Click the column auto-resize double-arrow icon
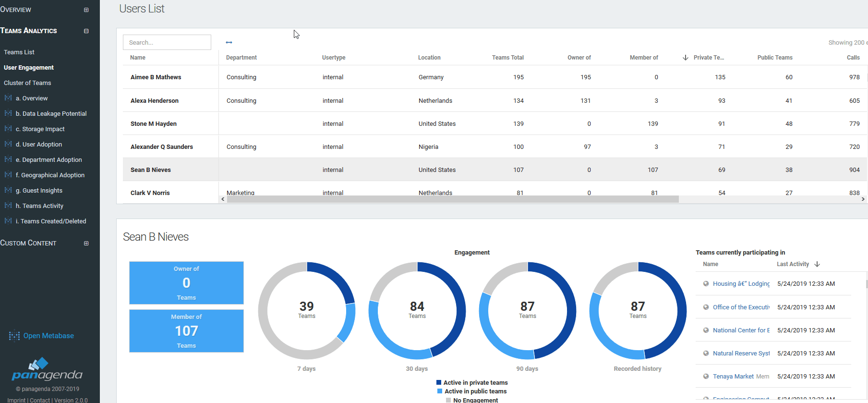Screen dimensions: 868x403 pyautogui.click(x=229, y=43)
